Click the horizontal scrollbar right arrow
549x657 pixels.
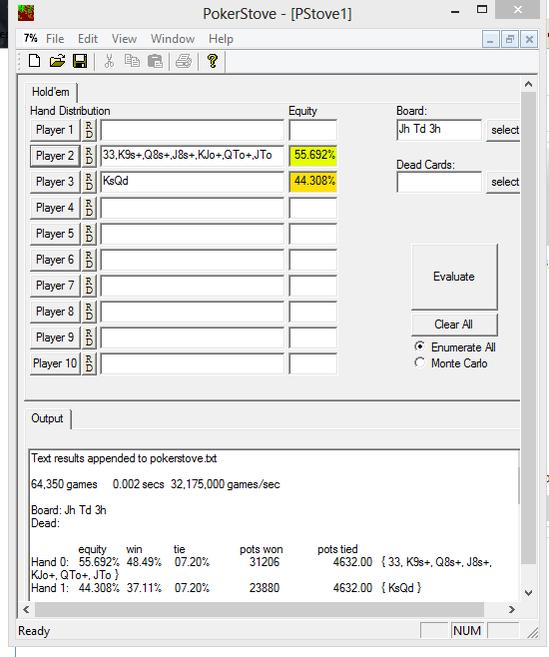[512, 609]
